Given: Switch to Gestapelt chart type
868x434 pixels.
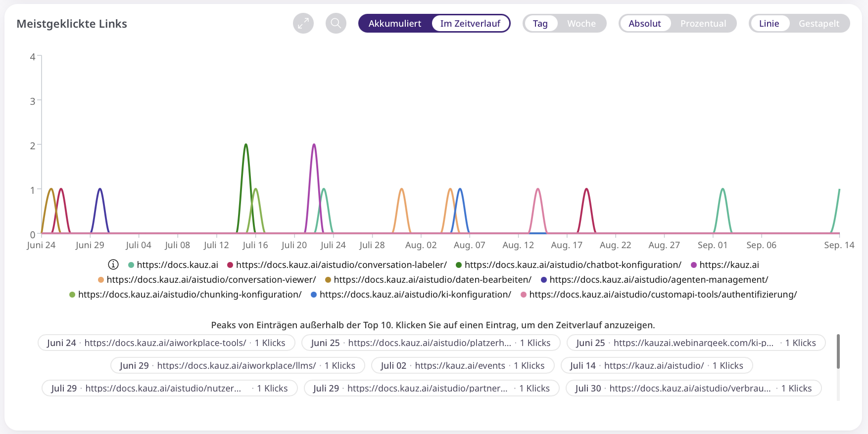Looking at the screenshot, I should pyautogui.click(x=819, y=23).
